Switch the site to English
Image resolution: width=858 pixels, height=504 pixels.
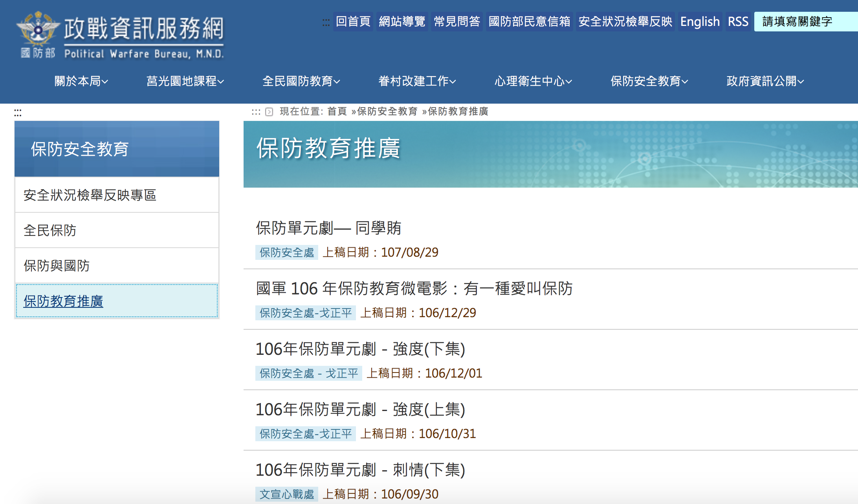point(700,22)
